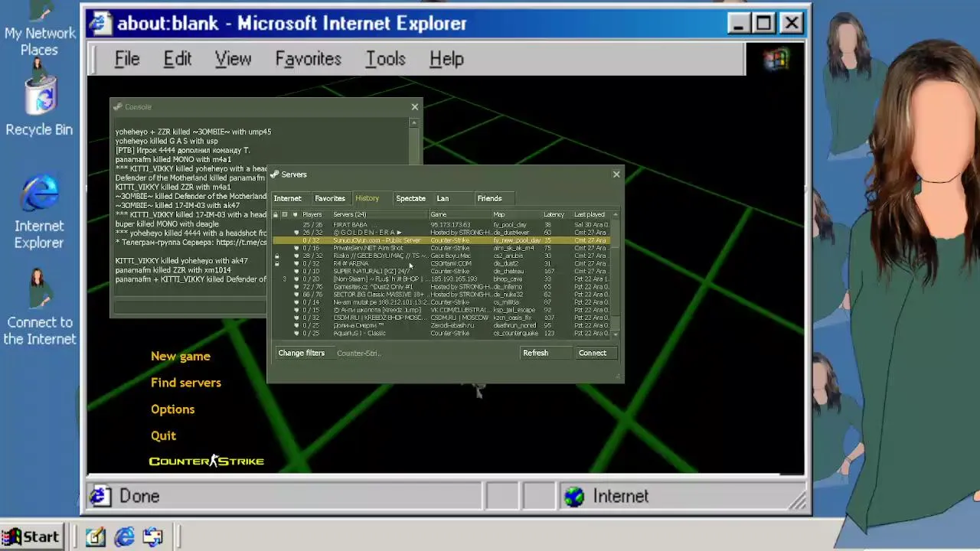Select the SunucuOyun.com Public Server row
The image size is (980, 551).
[441, 240]
